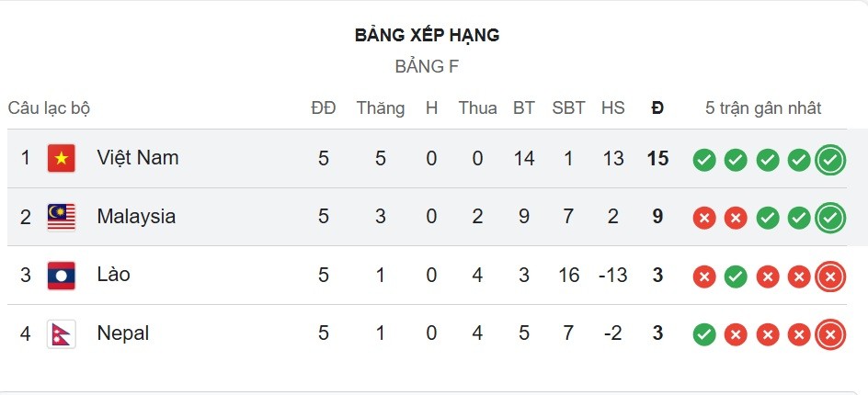This screenshot has width=868, height=395.
Task: Click the Việt Nam flag icon
Action: (x=62, y=158)
